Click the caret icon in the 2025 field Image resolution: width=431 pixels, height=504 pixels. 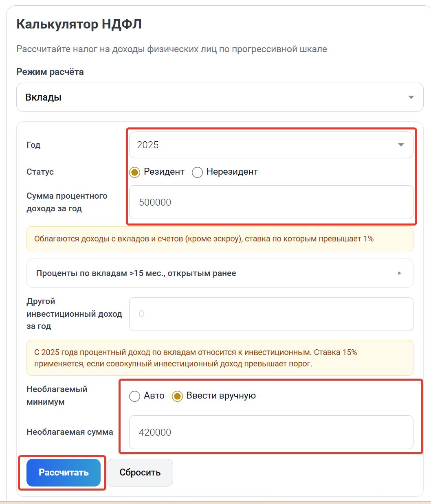click(401, 145)
